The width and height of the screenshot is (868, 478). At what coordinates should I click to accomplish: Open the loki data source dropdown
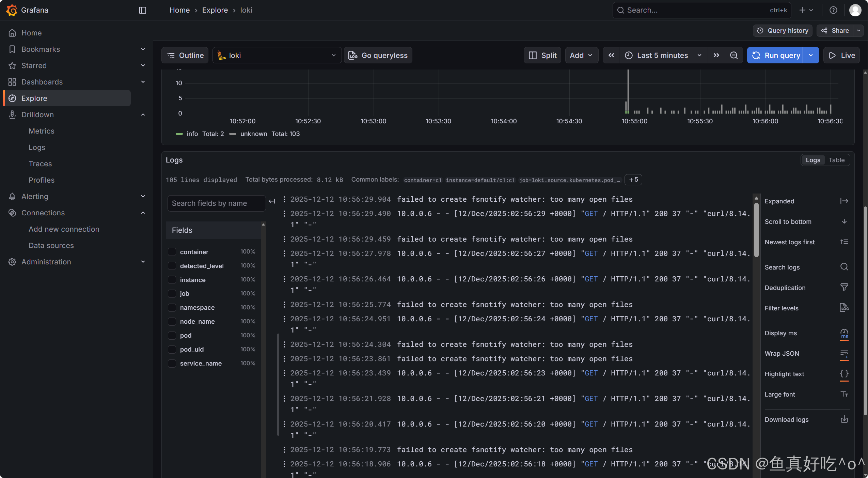click(277, 55)
